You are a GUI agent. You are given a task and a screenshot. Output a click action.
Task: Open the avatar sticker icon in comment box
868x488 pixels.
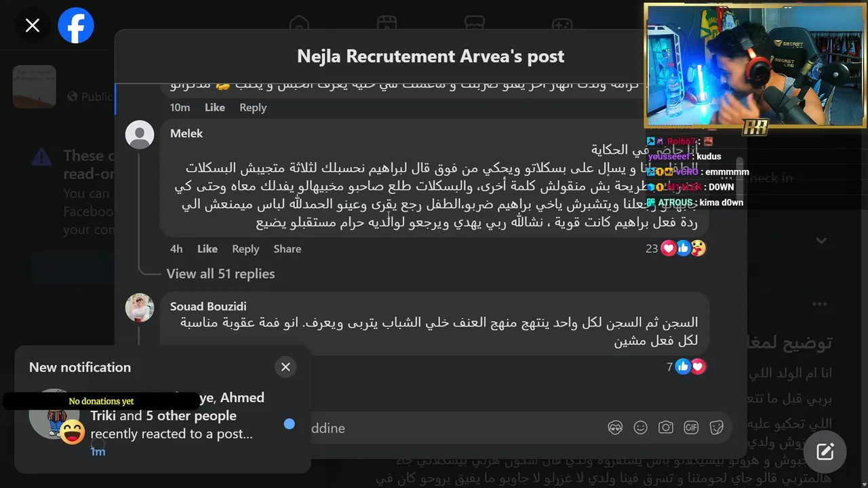(616, 428)
